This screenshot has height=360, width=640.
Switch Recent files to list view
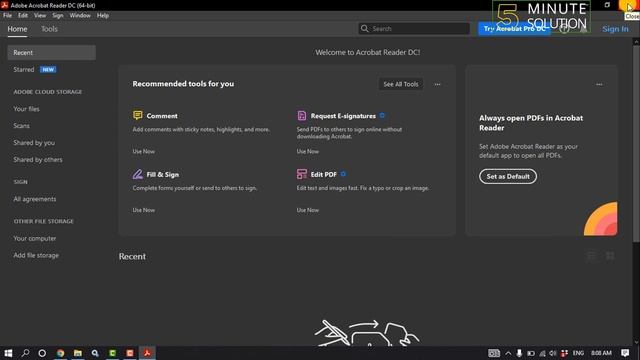click(x=591, y=256)
